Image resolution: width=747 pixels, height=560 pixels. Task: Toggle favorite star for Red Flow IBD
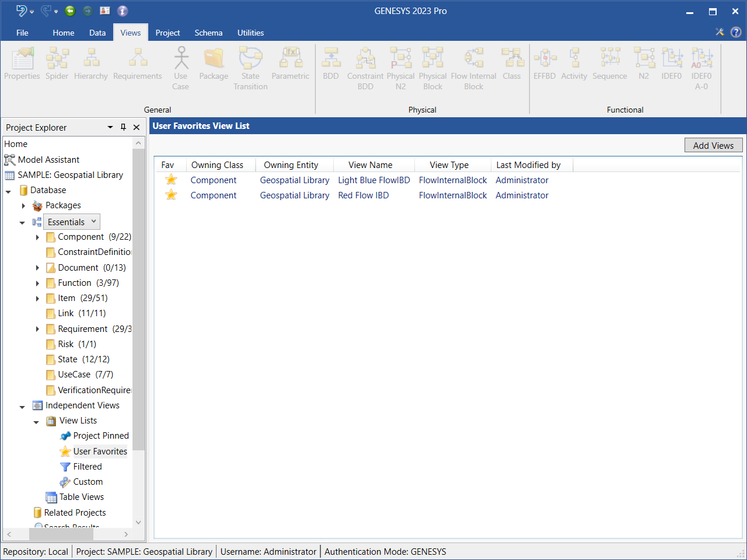(x=171, y=195)
